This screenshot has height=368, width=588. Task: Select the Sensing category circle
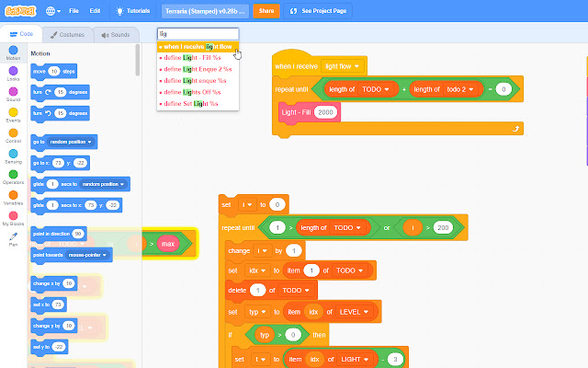pos(13,154)
